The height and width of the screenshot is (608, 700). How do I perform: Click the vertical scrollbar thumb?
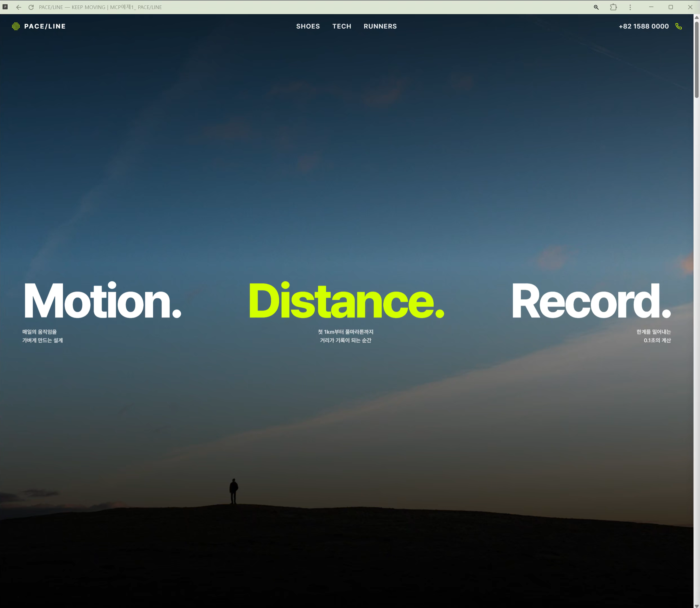(697, 60)
